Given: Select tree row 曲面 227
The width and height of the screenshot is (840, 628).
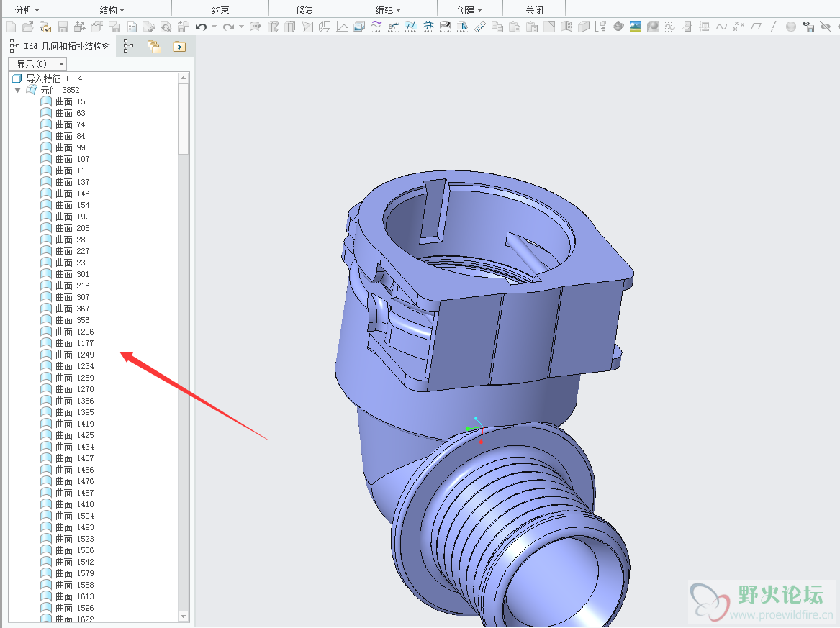Looking at the screenshot, I should [65, 251].
